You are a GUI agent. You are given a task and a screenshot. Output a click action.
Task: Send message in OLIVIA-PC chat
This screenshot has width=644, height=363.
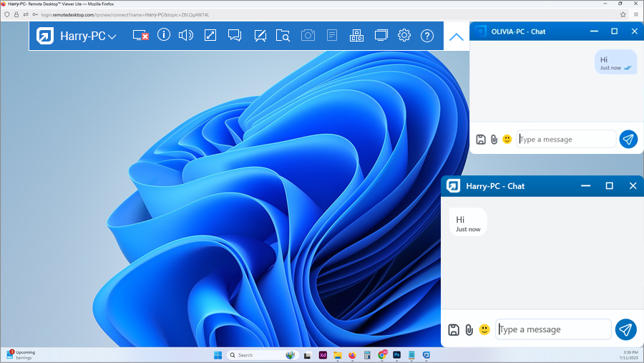tap(628, 139)
